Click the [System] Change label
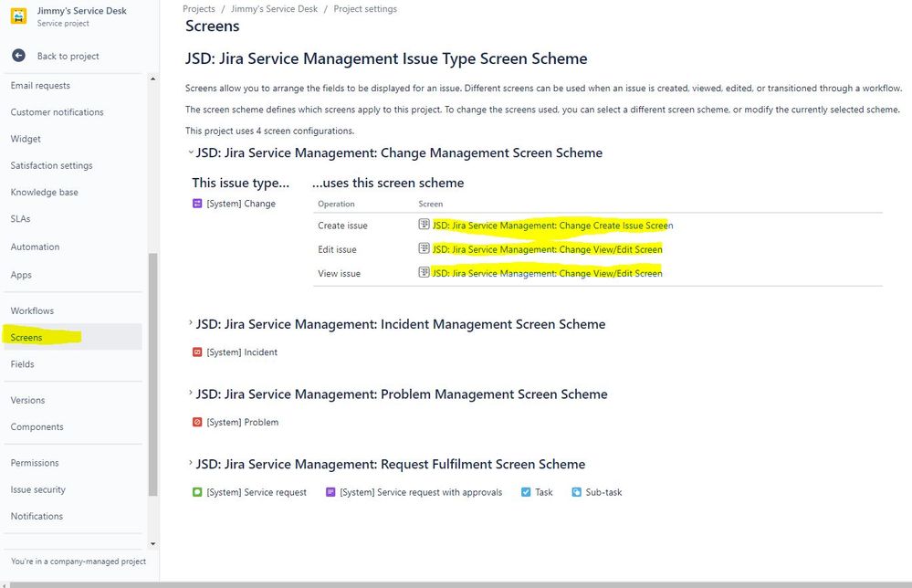Screen dimensions: 912x588 click(241, 204)
